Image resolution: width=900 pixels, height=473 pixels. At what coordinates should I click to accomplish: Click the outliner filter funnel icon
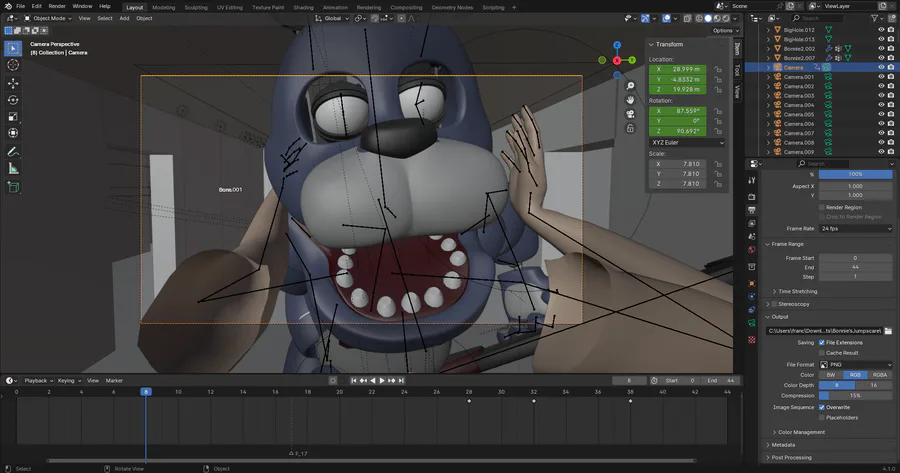point(875,18)
